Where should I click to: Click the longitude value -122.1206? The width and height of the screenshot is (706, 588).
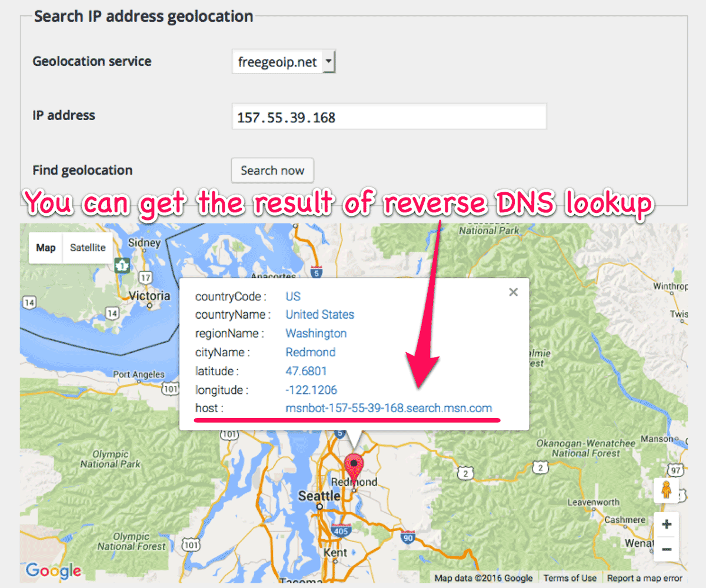(311, 390)
